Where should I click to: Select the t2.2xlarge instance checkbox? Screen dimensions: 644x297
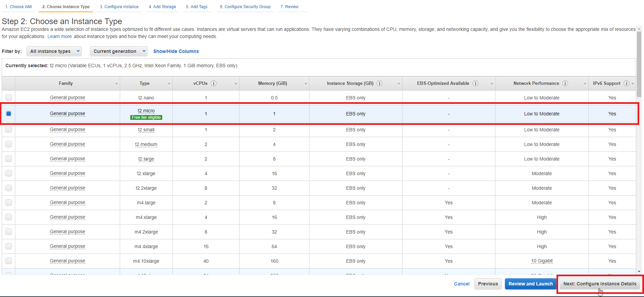coord(9,188)
